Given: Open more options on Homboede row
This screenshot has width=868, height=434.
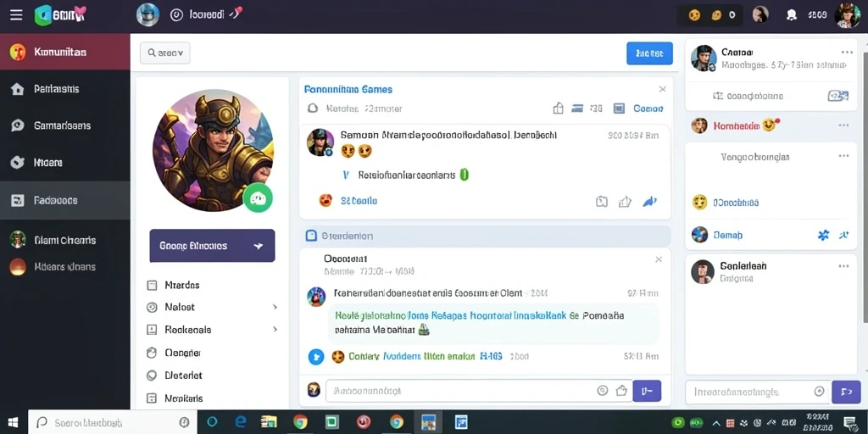Looking at the screenshot, I should pyautogui.click(x=843, y=125).
